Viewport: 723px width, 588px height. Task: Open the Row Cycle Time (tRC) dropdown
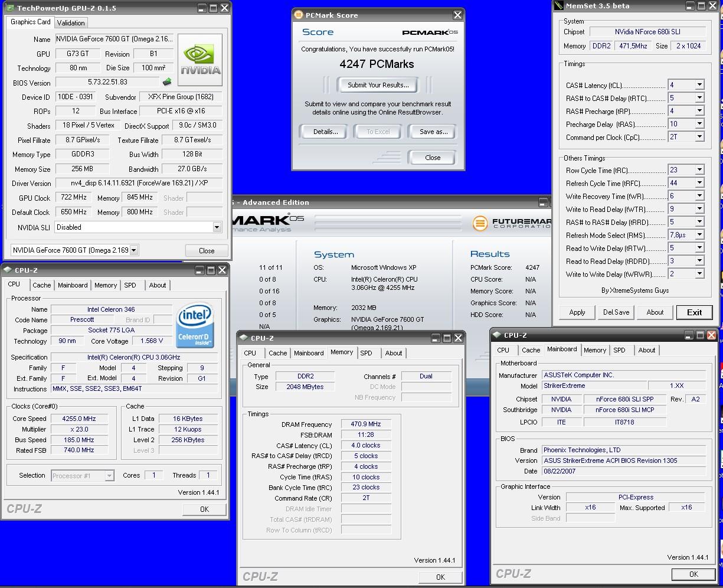pyautogui.click(x=699, y=170)
